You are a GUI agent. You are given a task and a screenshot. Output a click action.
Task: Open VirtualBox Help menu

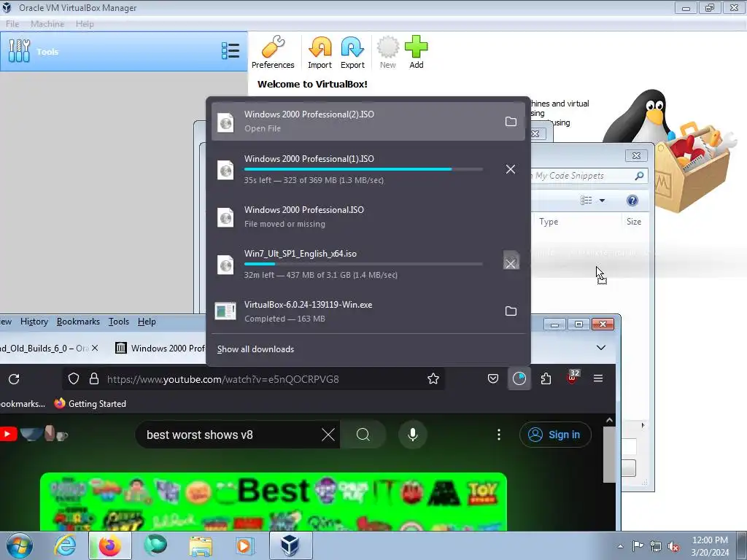tap(85, 24)
